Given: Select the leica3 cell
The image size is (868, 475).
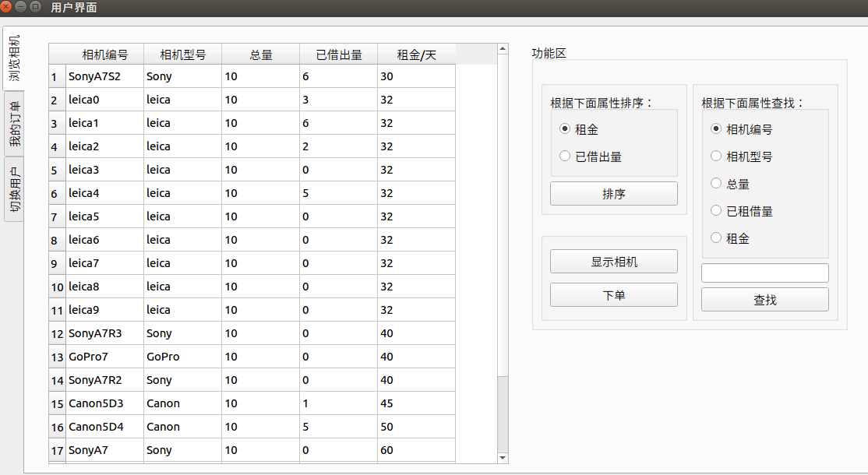Looking at the screenshot, I should click(104, 170).
